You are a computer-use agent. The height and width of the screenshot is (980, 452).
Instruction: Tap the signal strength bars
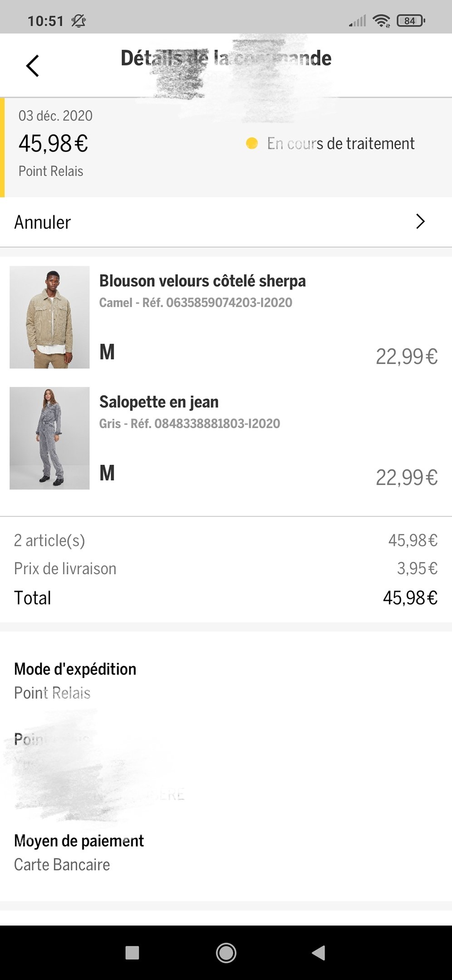click(x=358, y=21)
